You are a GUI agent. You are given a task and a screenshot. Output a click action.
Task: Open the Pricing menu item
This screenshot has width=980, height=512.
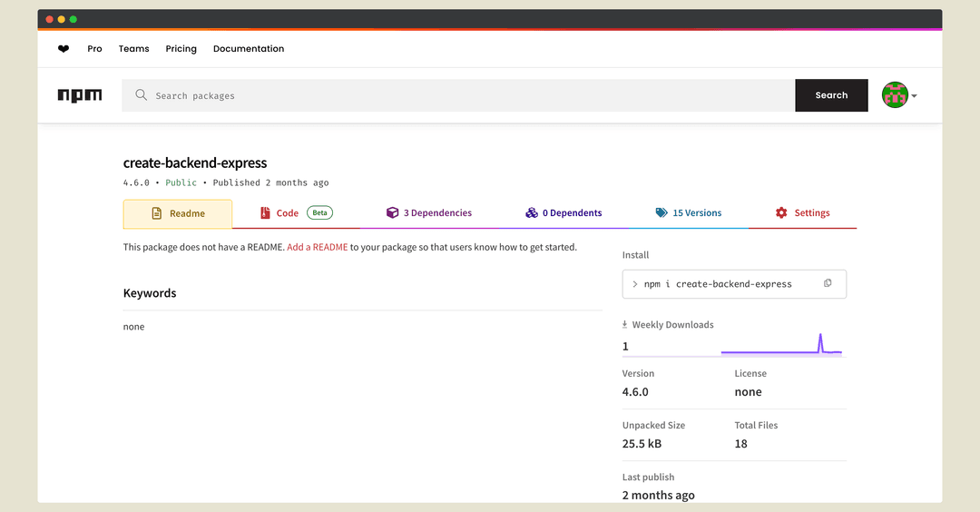point(181,49)
